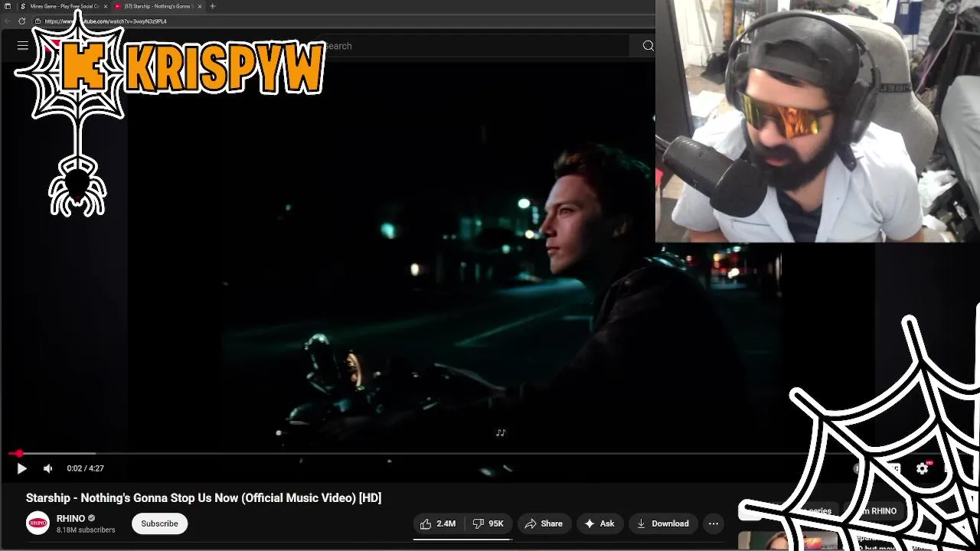Play the Starship music video

21,468
